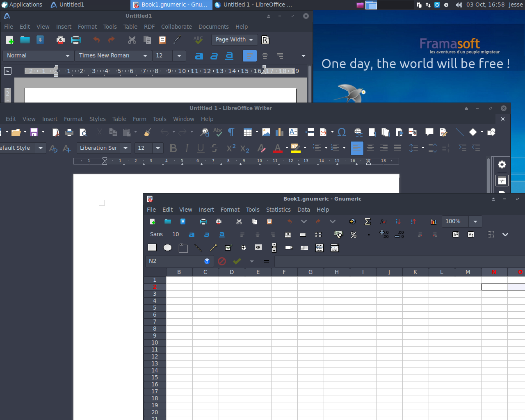The height and width of the screenshot is (420, 525).
Task: Open the Collaborate menu in AbiWord
Action: 176,27
